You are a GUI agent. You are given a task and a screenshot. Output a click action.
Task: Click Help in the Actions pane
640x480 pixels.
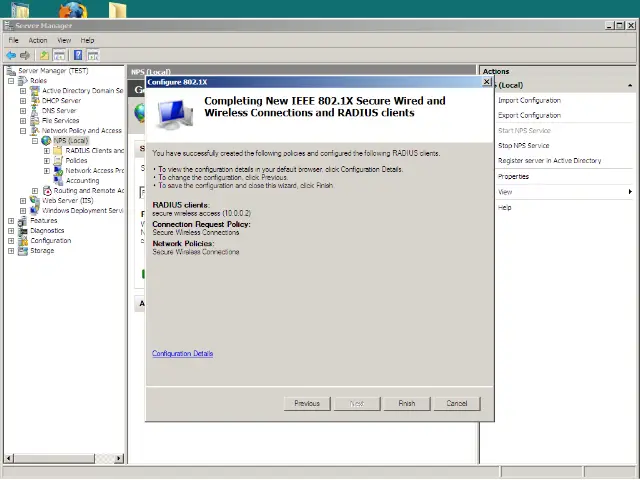tap(504, 208)
